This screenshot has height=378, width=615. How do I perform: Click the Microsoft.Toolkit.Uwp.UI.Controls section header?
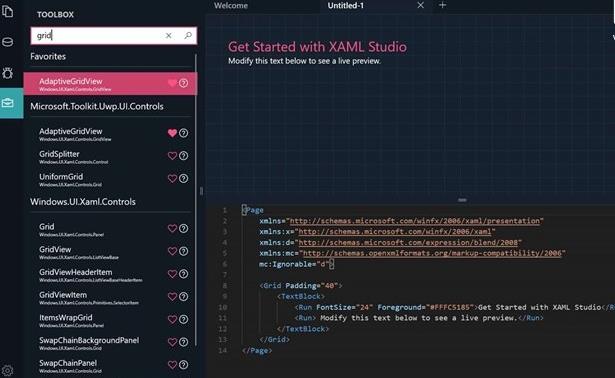pos(97,106)
